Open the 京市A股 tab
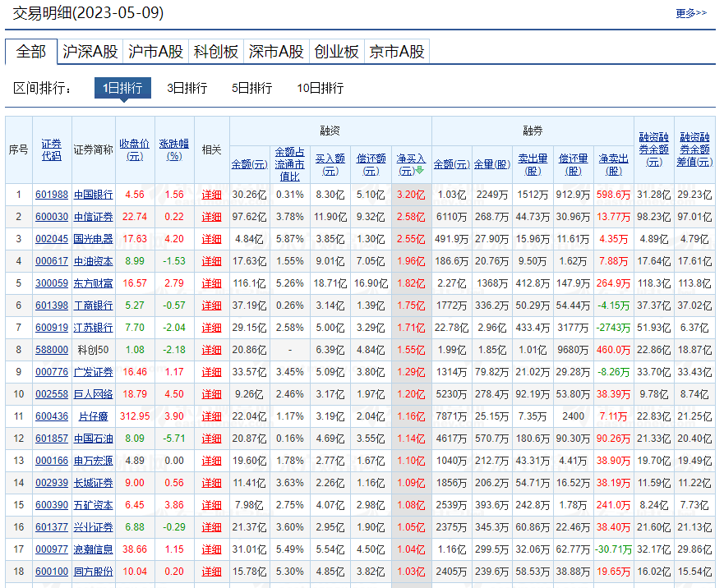 pos(397,52)
